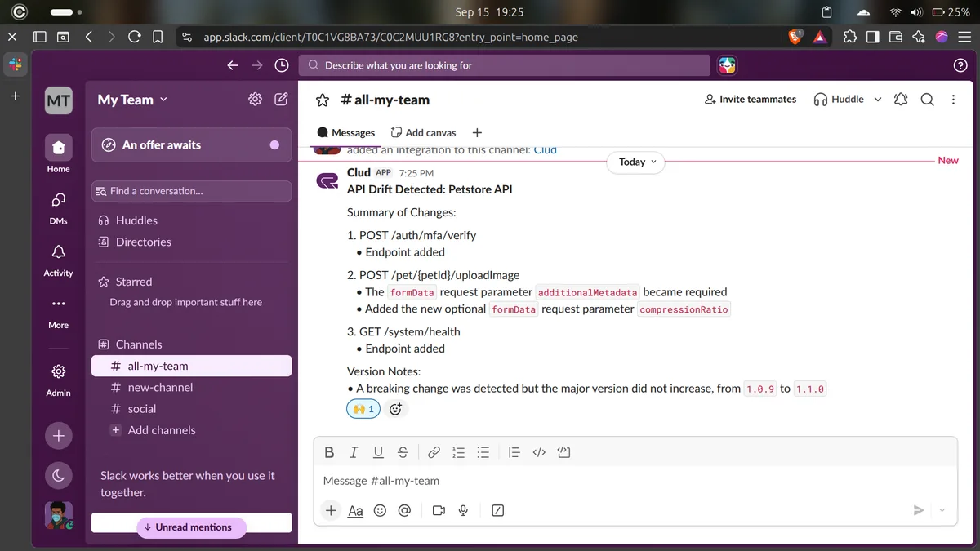Toggle bold formatting in the composer
The image size is (980, 551).
pyautogui.click(x=329, y=452)
